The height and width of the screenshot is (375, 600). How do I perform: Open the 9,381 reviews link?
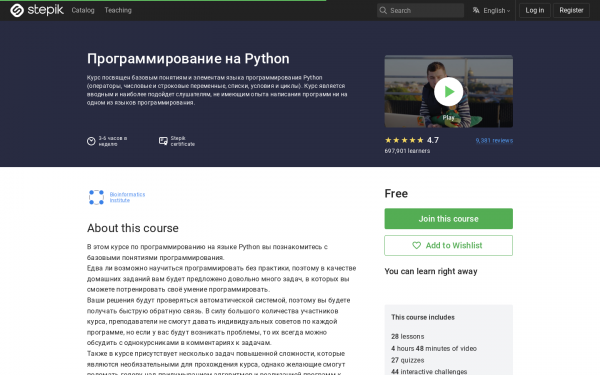494,140
